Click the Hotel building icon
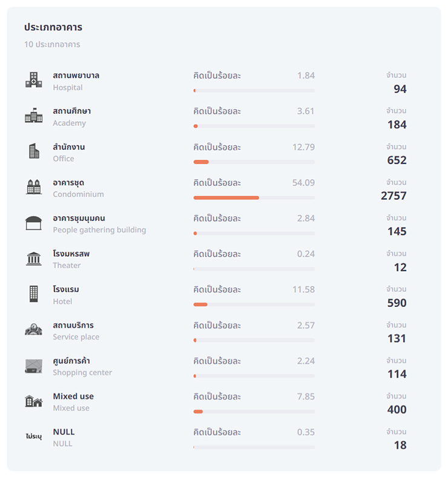This screenshot has width=448, height=477. 33,294
